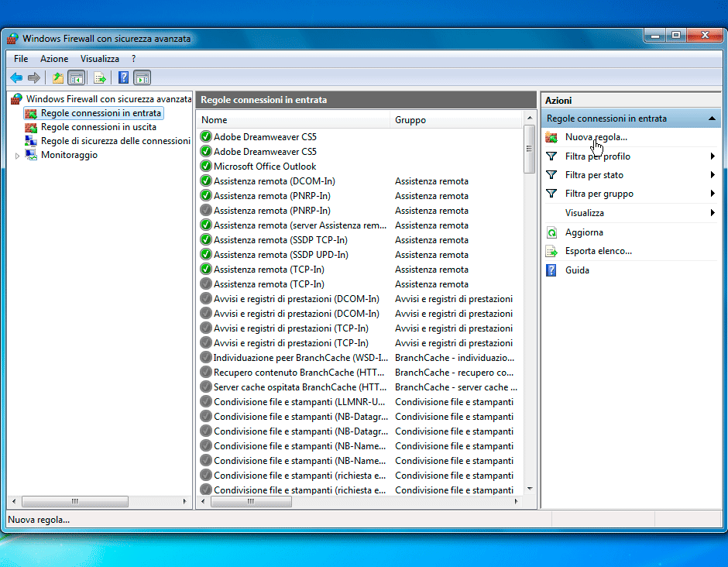728x567 pixels.
Task: Expand the Monitoraggio tree node
Action: (17, 156)
